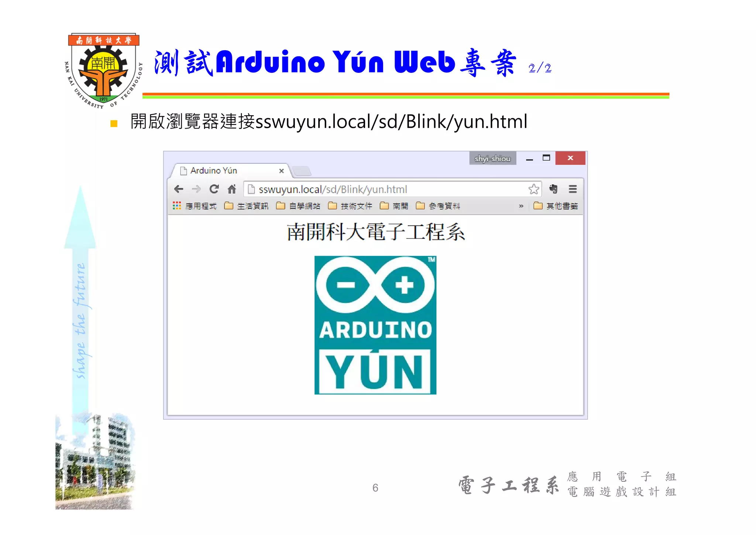Click the browser forward arrow
This screenshot has width=756, height=535.
[x=196, y=189]
